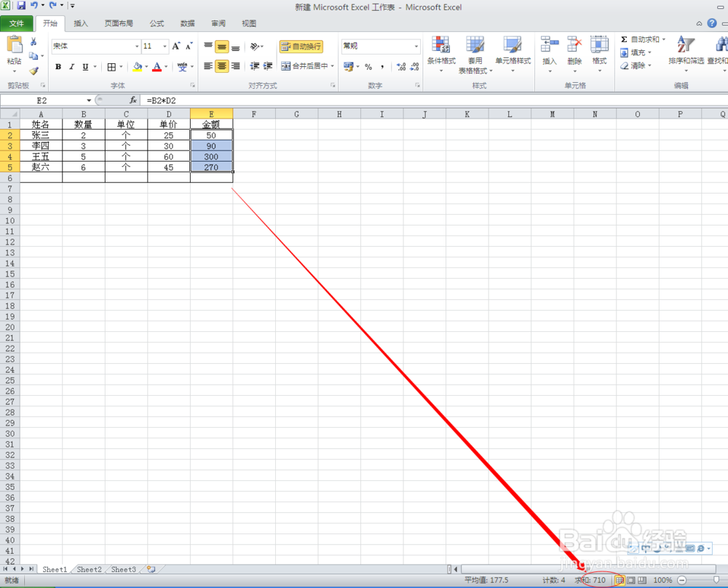Open Conditional Formatting (条件格式)
This screenshot has height=588, width=728.
(441, 55)
